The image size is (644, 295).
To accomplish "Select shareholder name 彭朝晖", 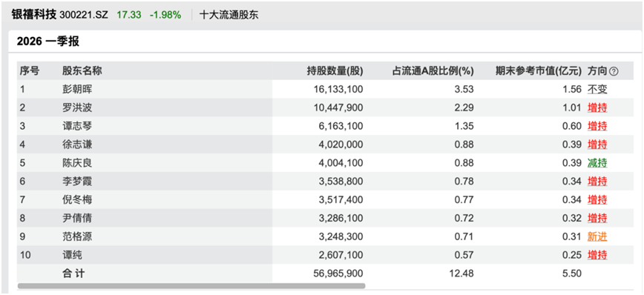I will click(77, 90).
